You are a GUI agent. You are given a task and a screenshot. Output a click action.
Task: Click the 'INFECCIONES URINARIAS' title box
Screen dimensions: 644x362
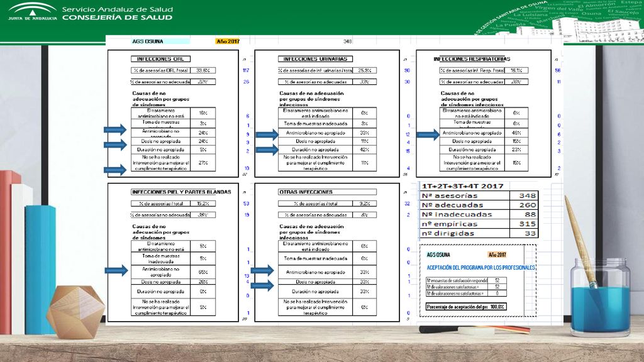coord(315,59)
